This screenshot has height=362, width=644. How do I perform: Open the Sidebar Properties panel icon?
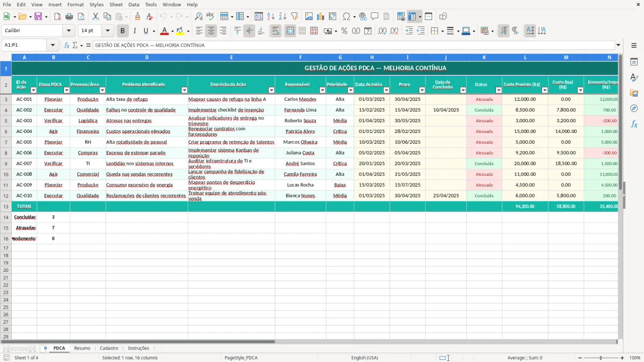click(x=634, y=62)
